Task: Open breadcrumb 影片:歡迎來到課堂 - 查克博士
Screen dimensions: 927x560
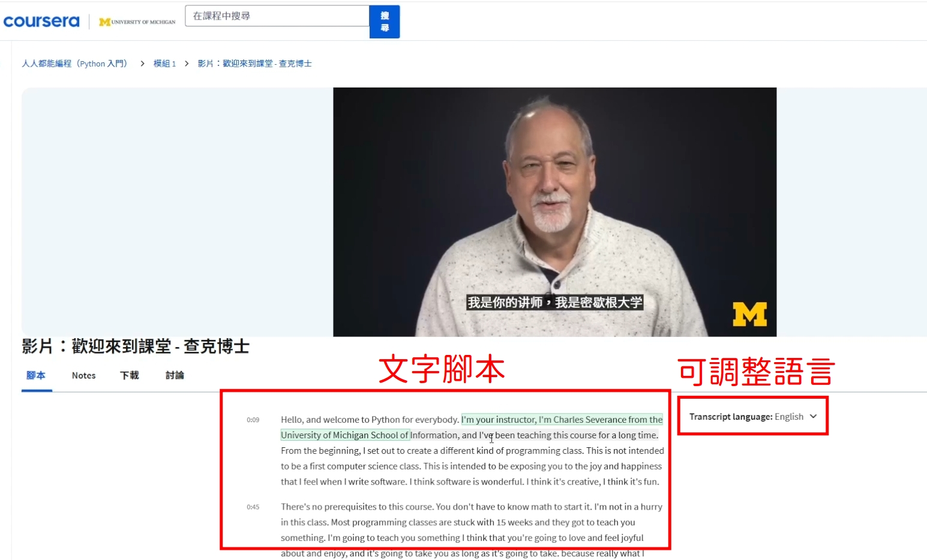Action: (254, 64)
